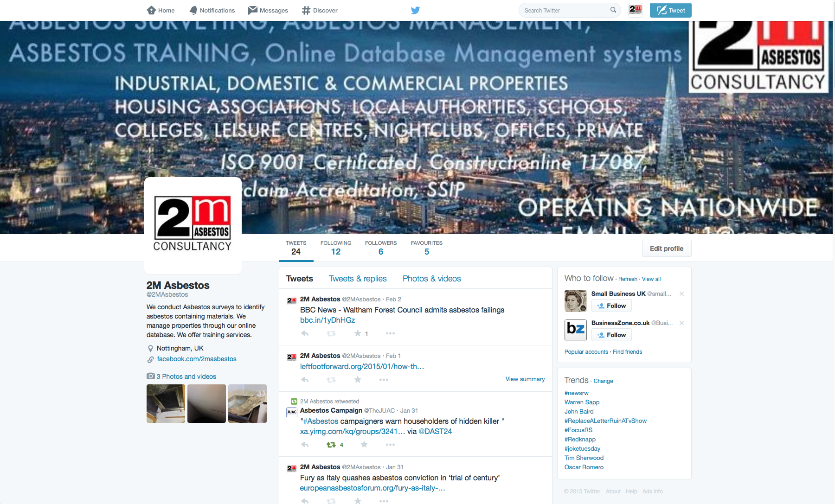Dismiss BusinessZone.co.uk suggestion
835x504 pixels.
(681, 323)
